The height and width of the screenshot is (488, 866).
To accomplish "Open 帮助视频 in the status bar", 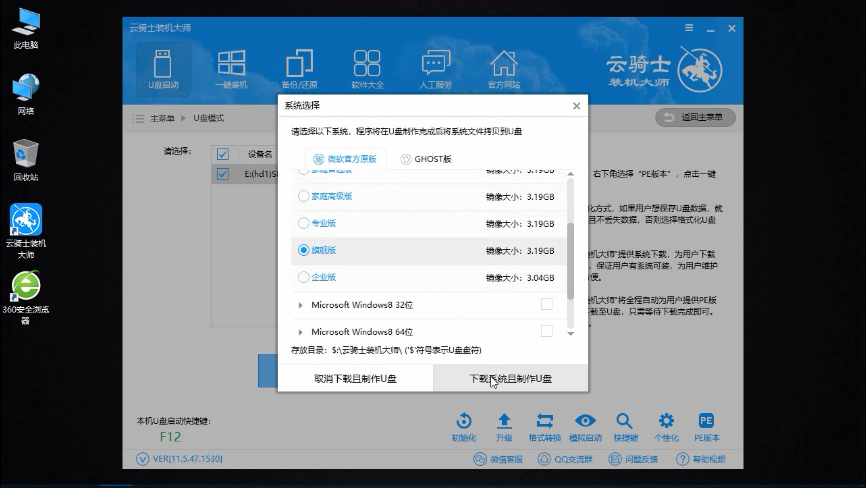I will (x=701, y=459).
